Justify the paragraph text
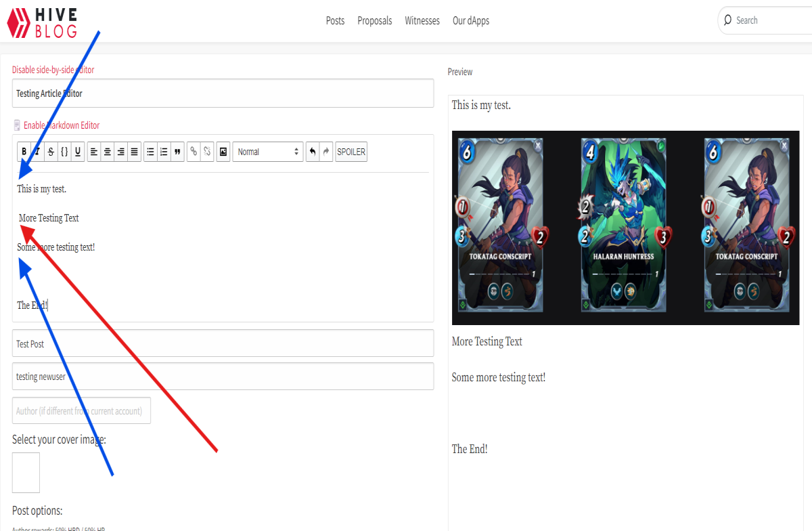Image resolution: width=812 pixels, height=531 pixels. (135, 152)
